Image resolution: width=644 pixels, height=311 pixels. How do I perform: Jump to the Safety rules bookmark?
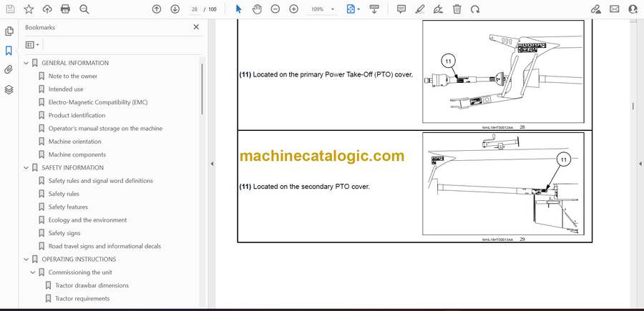[x=64, y=194]
